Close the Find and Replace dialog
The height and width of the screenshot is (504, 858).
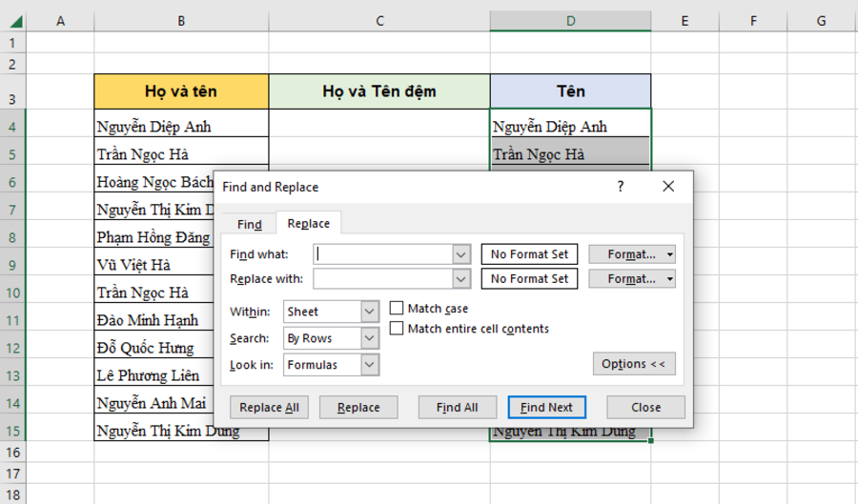pyautogui.click(x=668, y=187)
